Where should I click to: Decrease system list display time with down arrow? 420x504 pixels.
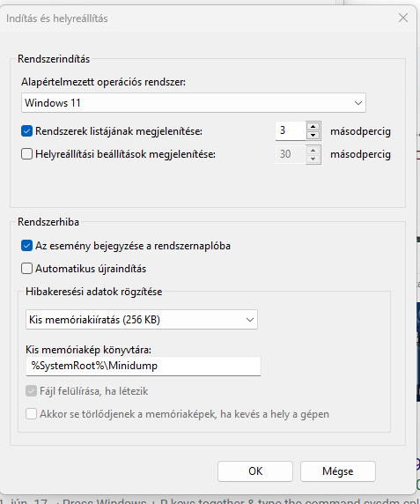[313, 136]
